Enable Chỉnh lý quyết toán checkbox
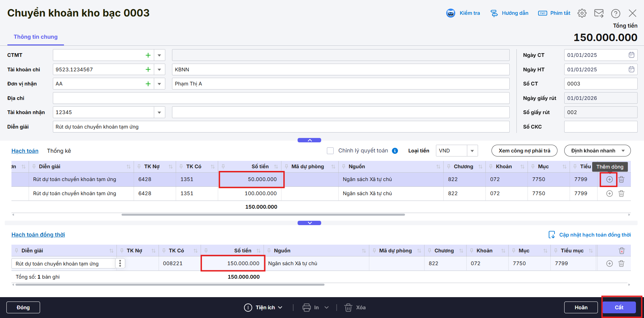Image resolution: width=644 pixels, height=318 pixels. click(330, 151)
